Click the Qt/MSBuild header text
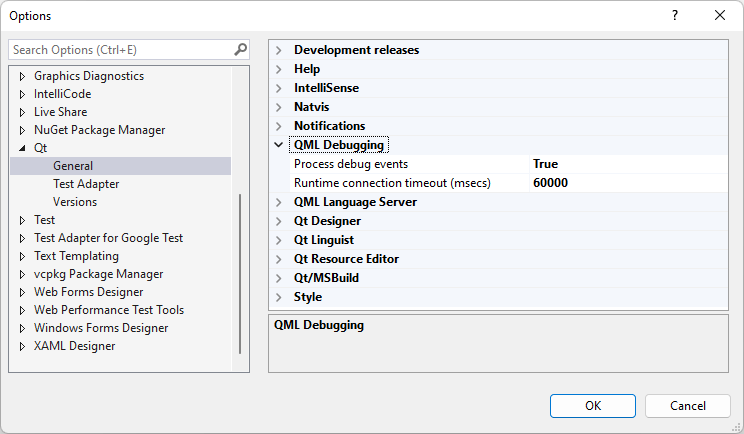This screenshot has height=434, width=744. [326, 278]
